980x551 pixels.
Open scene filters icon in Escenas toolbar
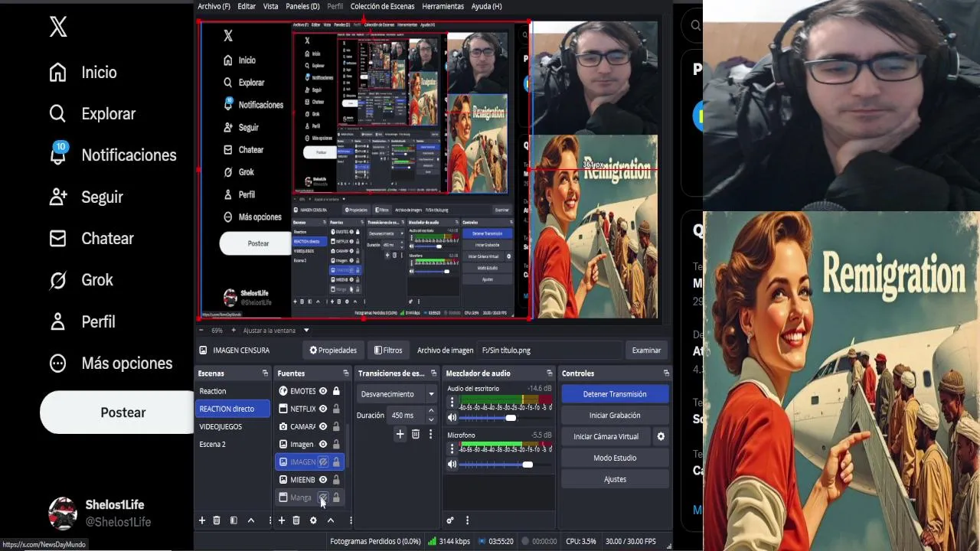[x=234, y=520]
